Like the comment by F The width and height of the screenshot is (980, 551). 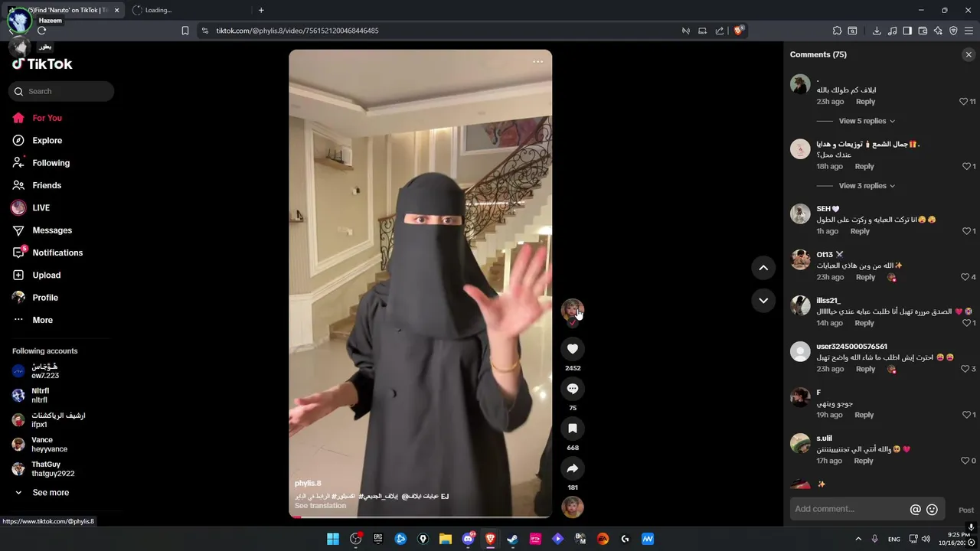[x=965, y=415]
